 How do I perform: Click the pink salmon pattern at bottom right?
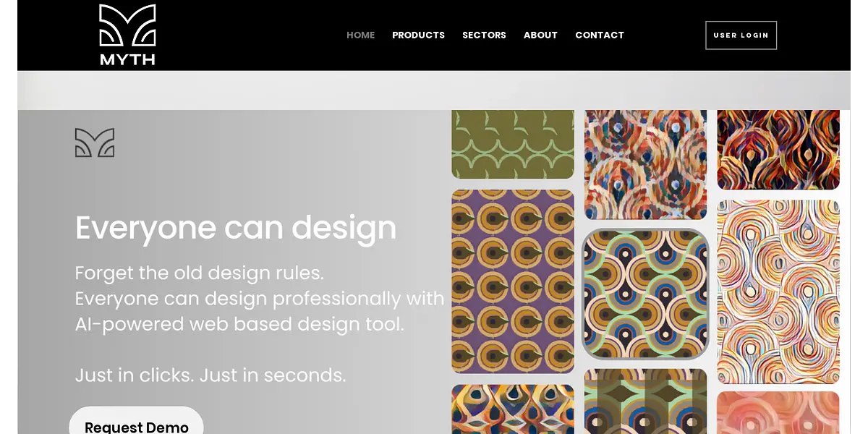[x=778, y=413]
